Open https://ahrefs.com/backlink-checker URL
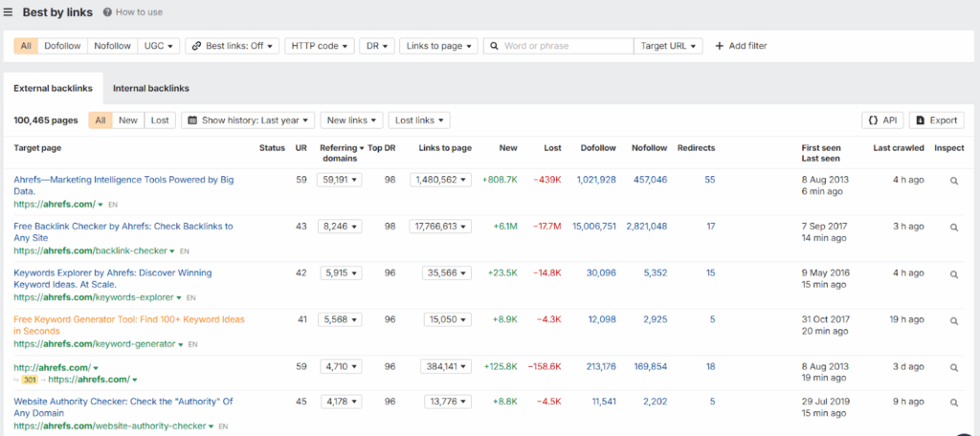This screenshot has width=980, height=436. pos(91,251)
